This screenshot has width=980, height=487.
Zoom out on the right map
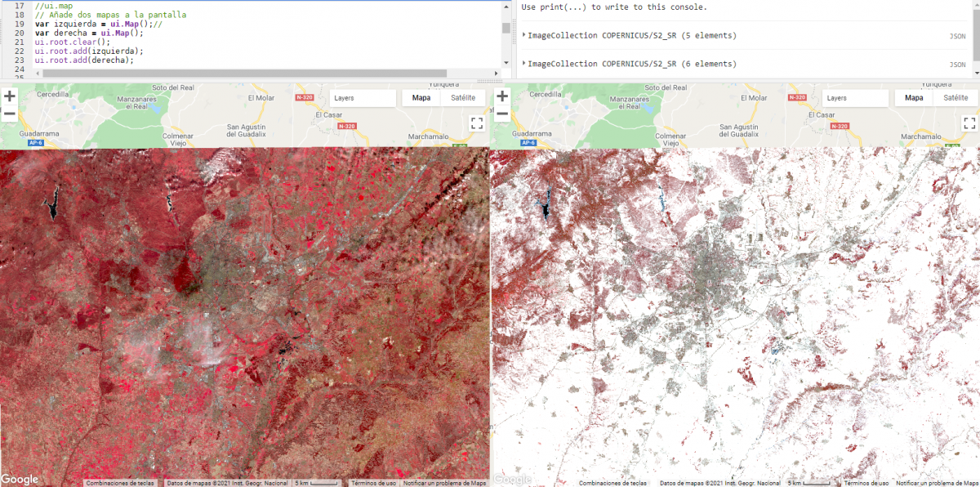coord(501,115)
